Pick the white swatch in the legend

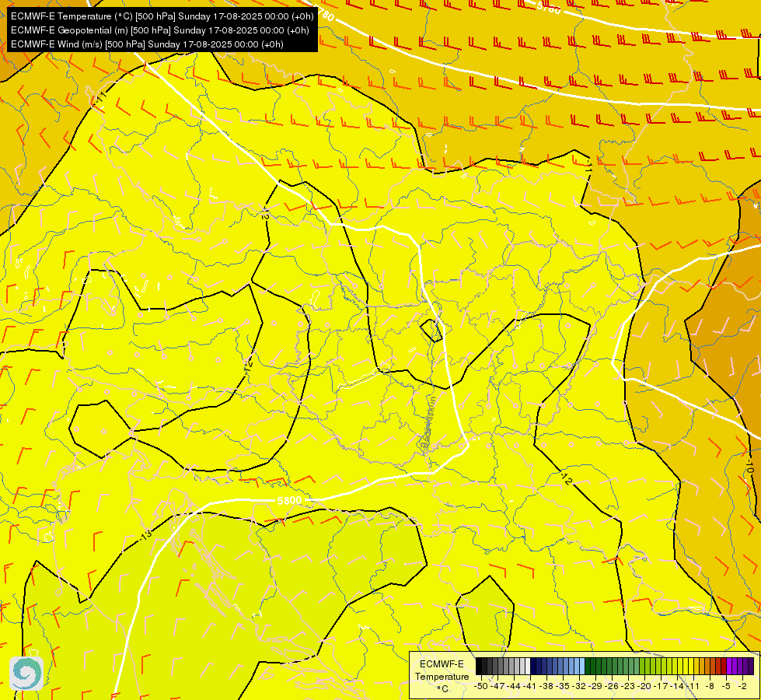528,666
